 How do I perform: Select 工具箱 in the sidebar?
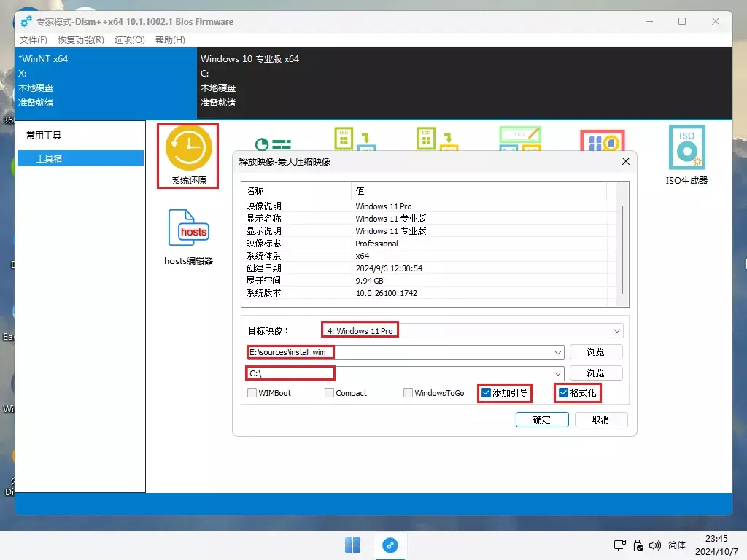pos(80,158)
